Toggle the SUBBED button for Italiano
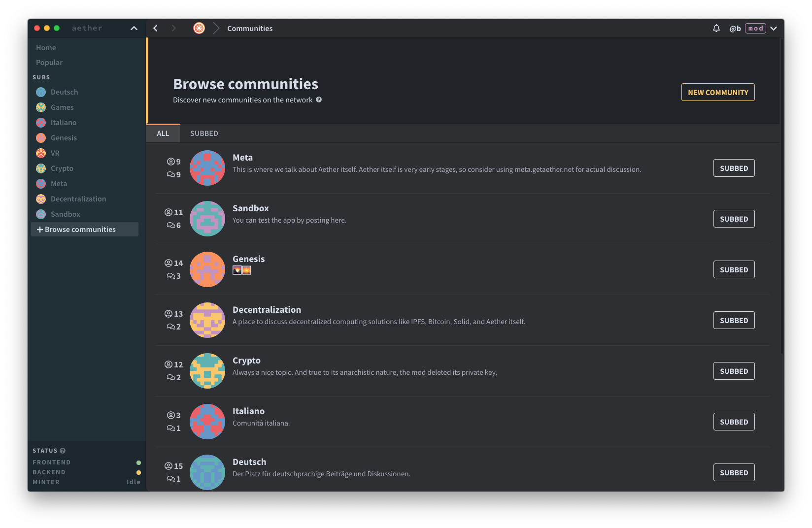 (734, 422)
